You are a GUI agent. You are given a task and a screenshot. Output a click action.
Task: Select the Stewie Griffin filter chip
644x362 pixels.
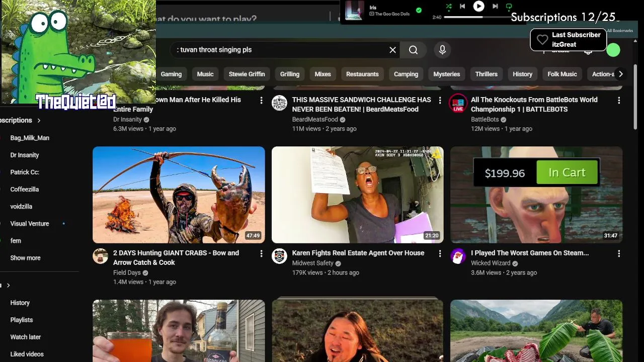247,74
